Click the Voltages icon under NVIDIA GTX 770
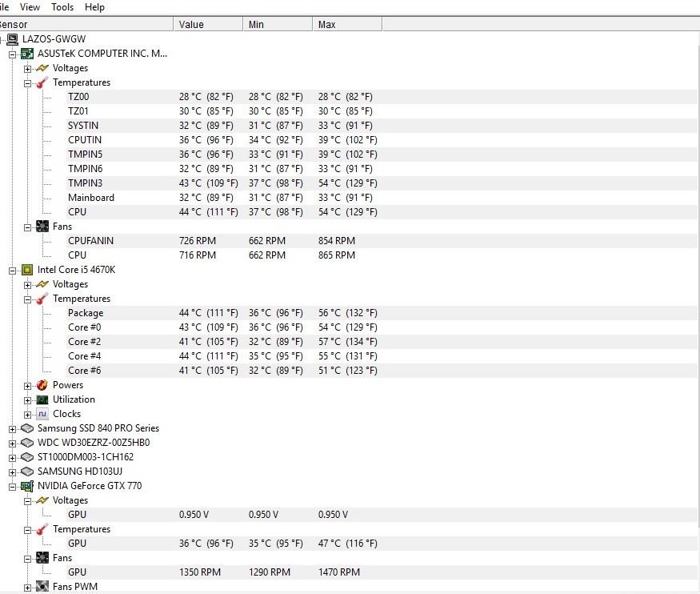Image resolution: width=700 pixels, height=594 pixels. [x=42, y=500]
